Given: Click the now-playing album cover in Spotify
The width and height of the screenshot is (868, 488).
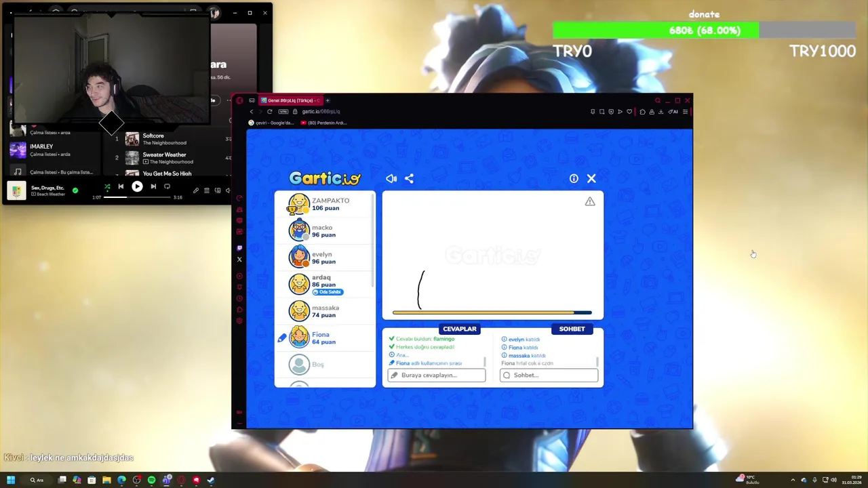Looking at the screenshot, I should point(17,190).
